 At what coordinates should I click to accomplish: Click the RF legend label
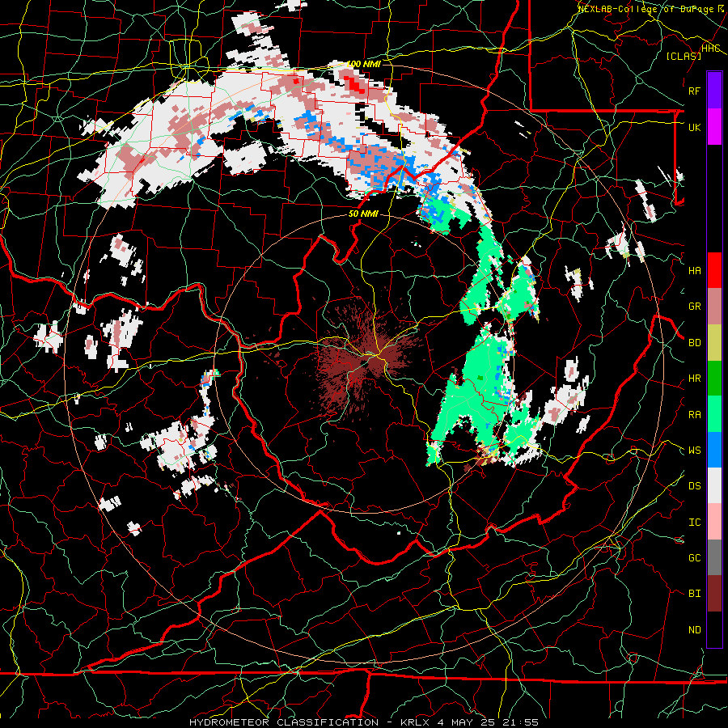coord(695,91)
